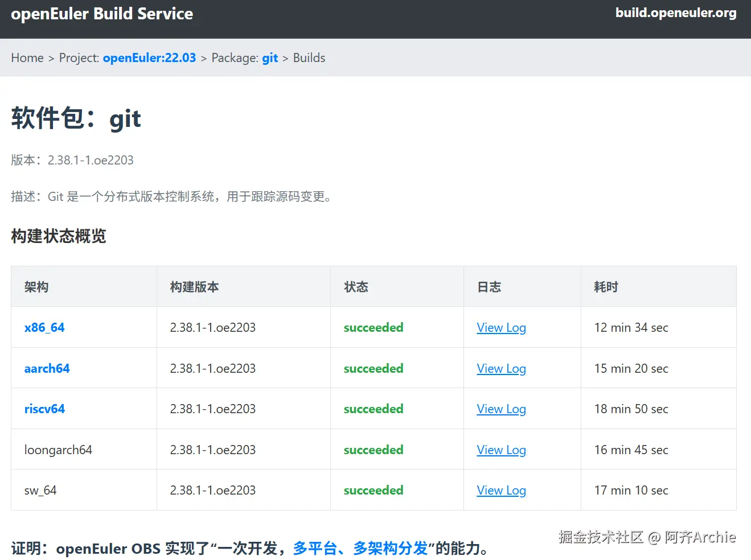The image size is (751, 560).
Task: Click the succeeded status in sw_64 row
Action: click(374, 491)
